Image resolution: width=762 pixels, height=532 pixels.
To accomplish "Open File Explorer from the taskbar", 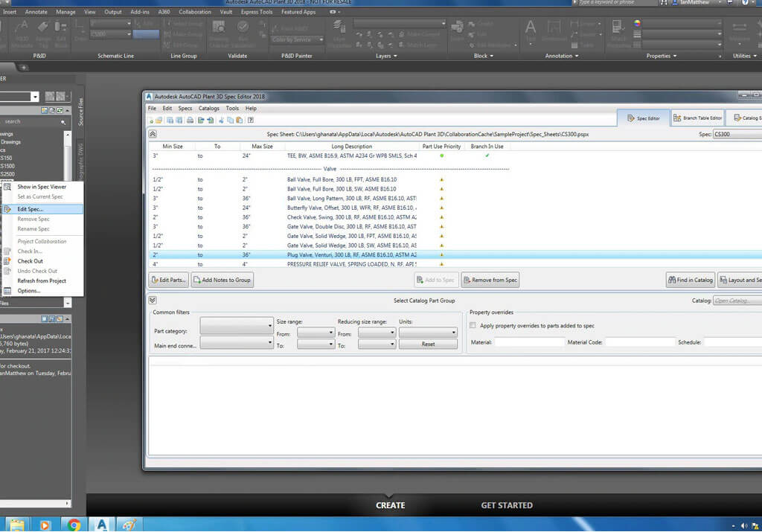I will (16, 525).
